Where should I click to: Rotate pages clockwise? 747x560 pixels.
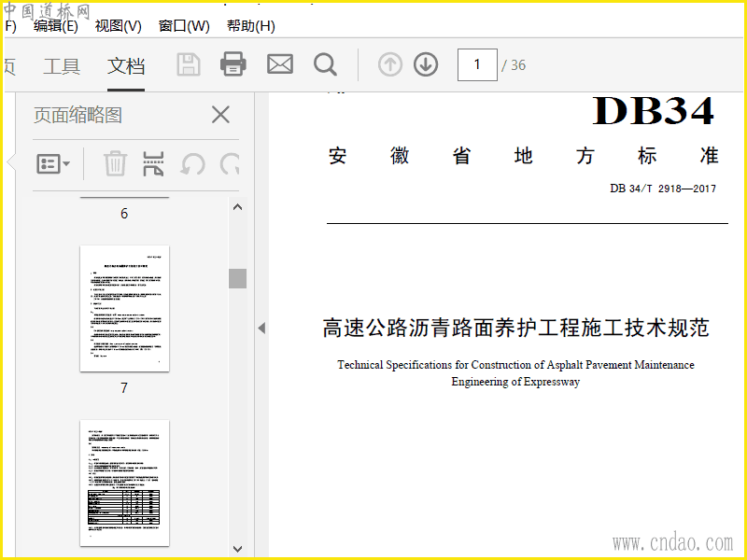pyautogui.click(x=230, y=164)
